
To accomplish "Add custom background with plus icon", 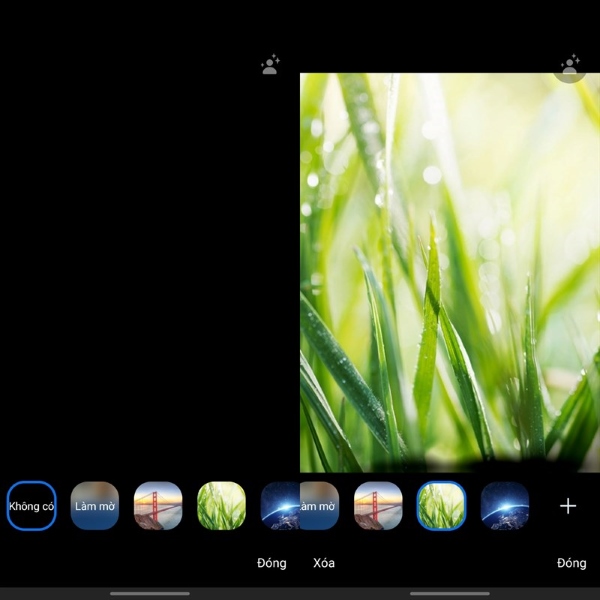I will [568, 506].
